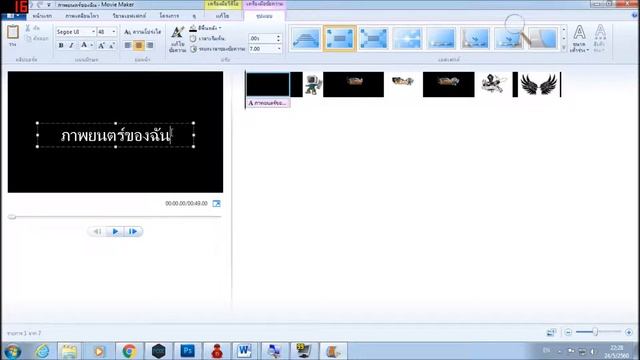Select the title caption track item

268,103
